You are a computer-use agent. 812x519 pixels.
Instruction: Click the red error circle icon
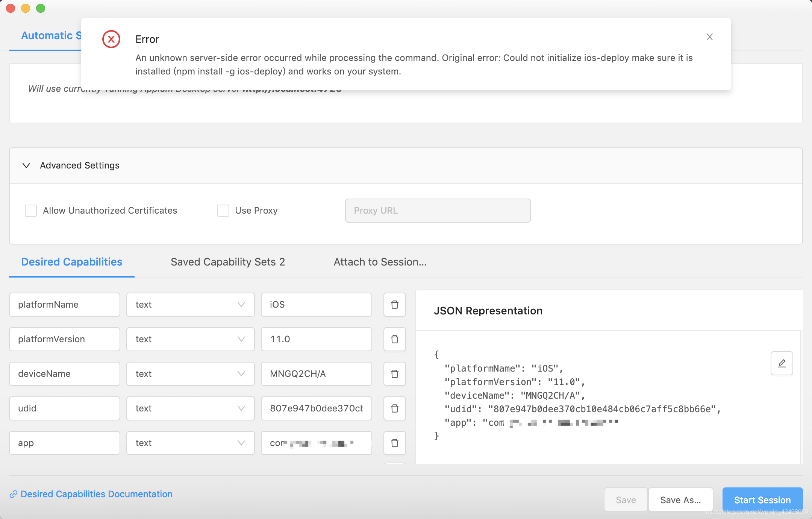[x=111, y=39]
